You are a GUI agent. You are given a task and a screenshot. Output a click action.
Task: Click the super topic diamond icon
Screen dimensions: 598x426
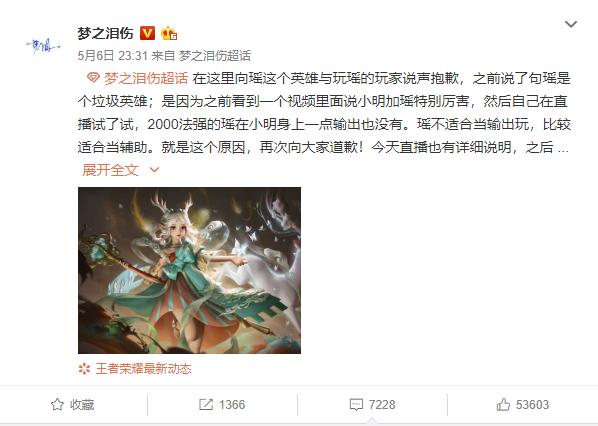tap(93, 78)
